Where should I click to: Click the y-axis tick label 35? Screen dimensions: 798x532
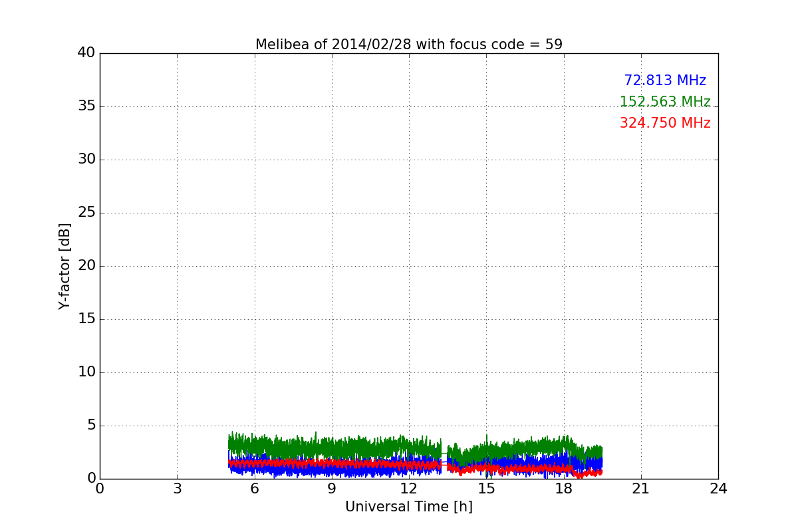(x=86, y=106)
